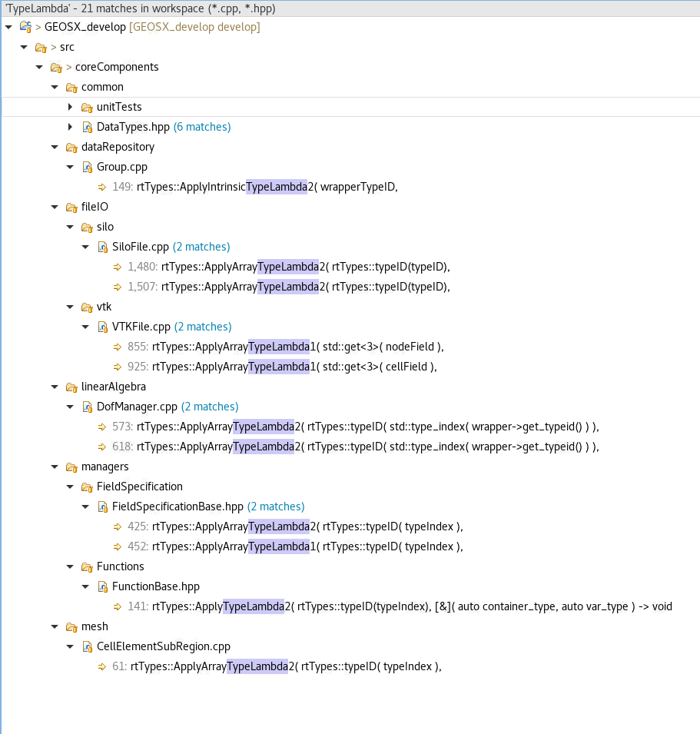Click the DofManager.cpp file icon

point(87,407)
